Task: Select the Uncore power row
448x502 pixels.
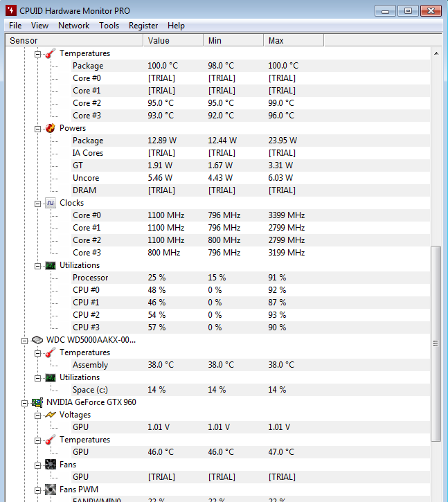Action: pos(250,178)
